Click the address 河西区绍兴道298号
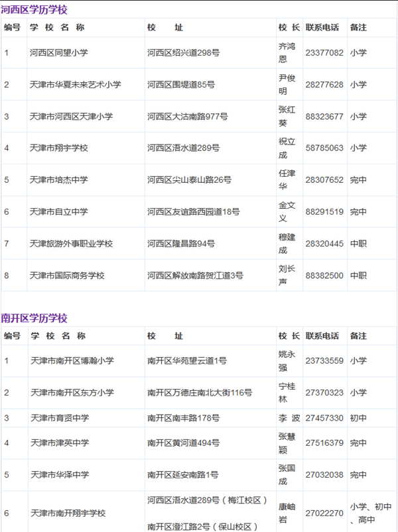The width and height of the screenshot is (398, 532). pos(182,52)
